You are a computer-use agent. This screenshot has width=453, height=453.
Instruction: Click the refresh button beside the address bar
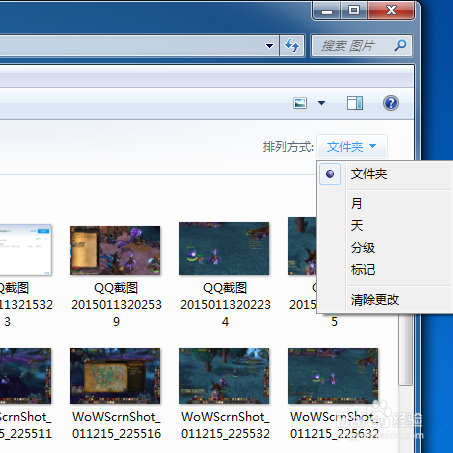(292, 46)
